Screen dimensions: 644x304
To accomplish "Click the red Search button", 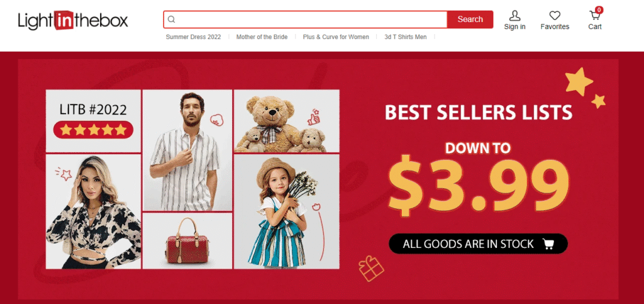I will click(x=470, y=20).
